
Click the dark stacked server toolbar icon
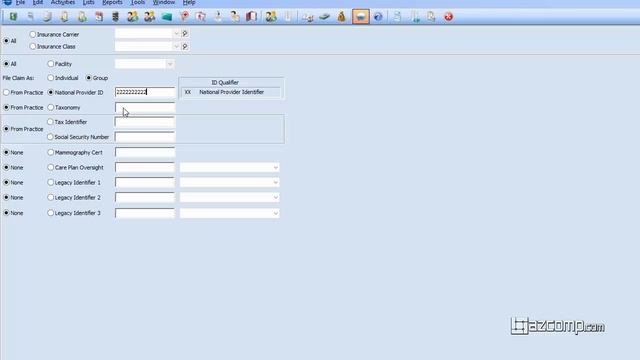(x=116, y=17)
